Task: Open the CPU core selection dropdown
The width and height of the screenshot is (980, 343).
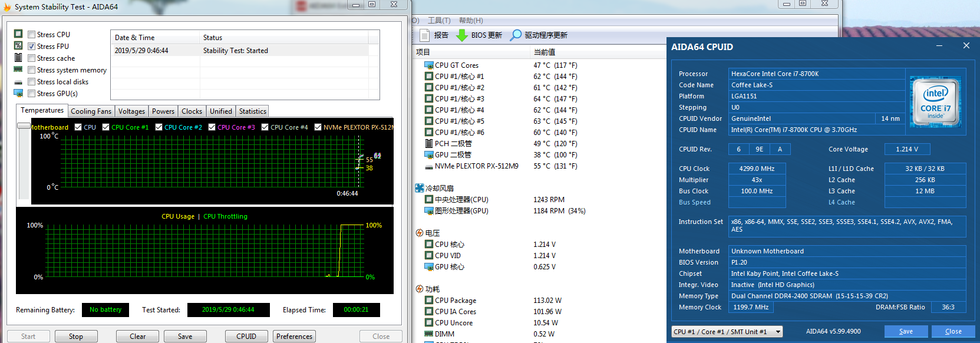Action: [727, 332]
